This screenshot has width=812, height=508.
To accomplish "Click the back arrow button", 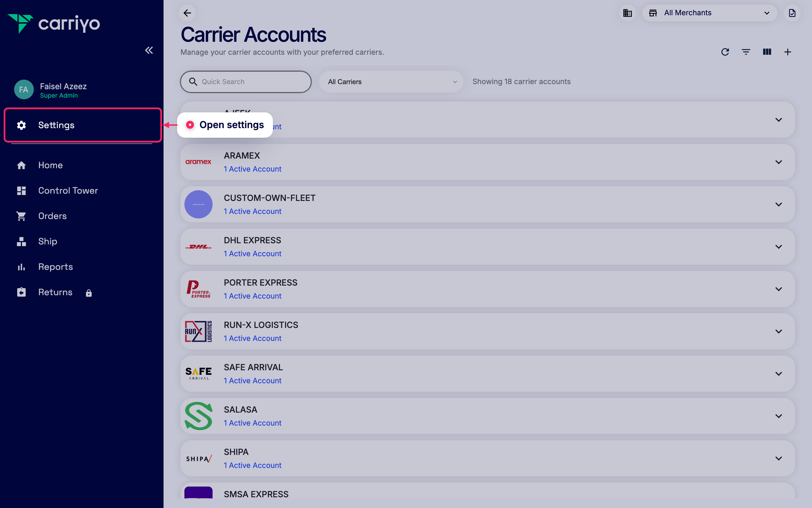I will click(x=187, y=13).
